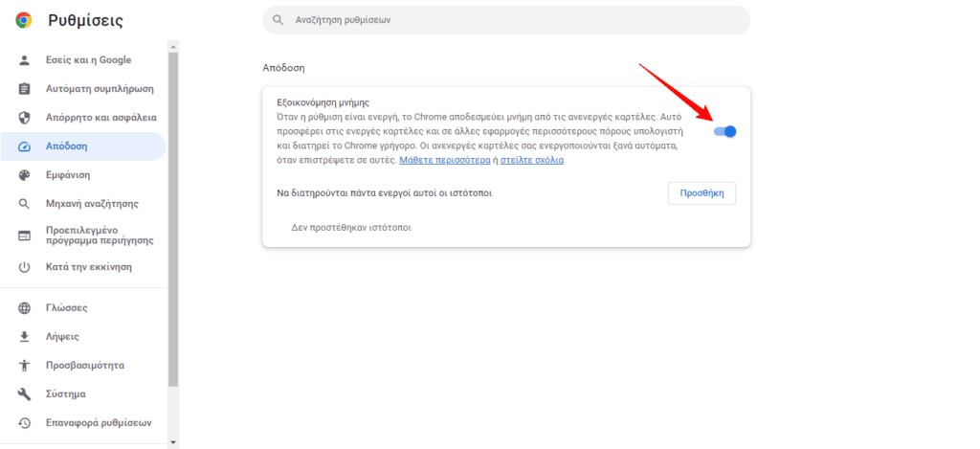
Task: Follow the στείλτε σχόλια link
Action: tap(531, 161)
